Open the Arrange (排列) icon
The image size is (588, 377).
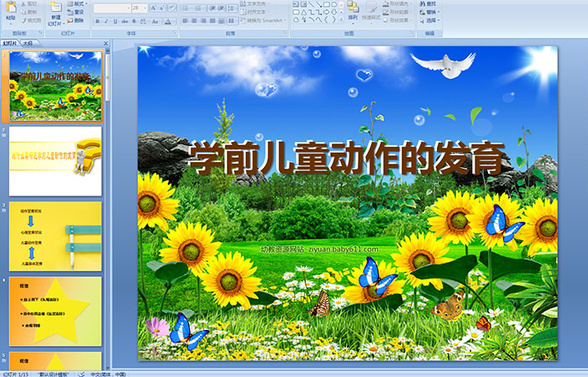click(x=353, y=7)
